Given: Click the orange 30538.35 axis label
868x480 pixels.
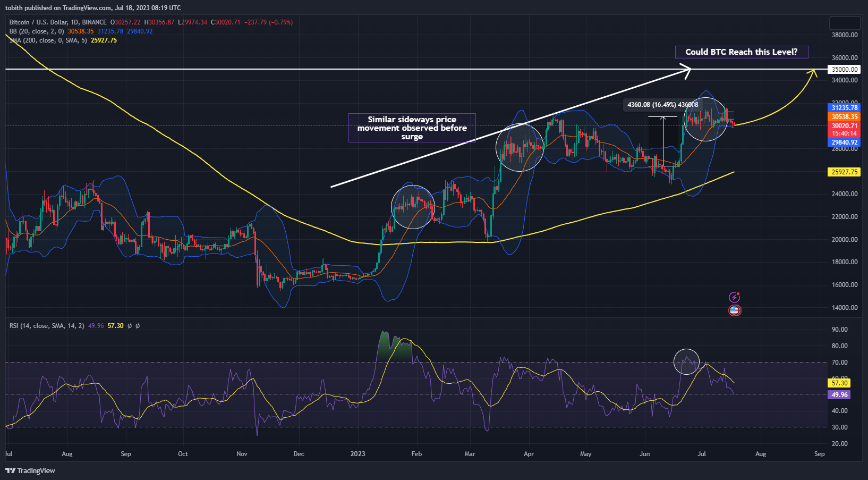Looking at the screenshot, I should click(x=844, y=117).
